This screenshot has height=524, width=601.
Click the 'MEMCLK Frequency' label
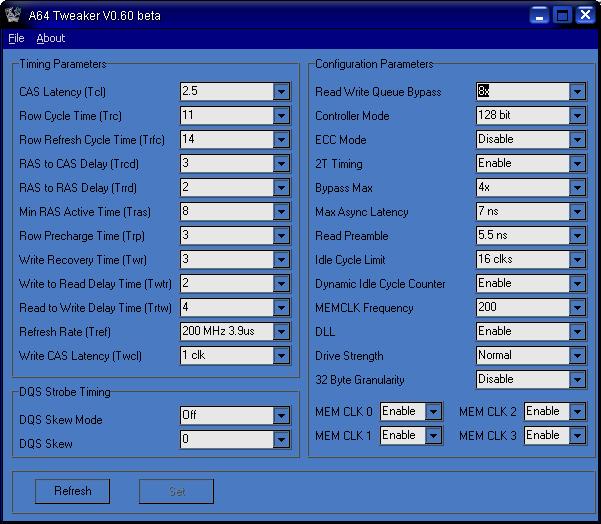pyautogui.click(x=365, y=308)
